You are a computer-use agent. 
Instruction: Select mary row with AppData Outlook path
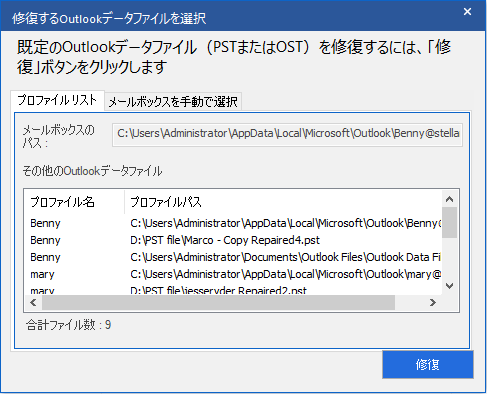point(233,274)
